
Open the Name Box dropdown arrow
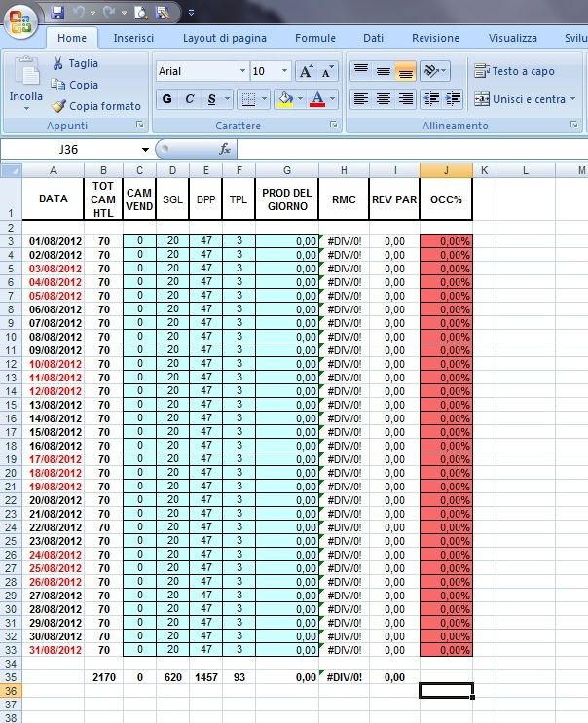[145, 149]
